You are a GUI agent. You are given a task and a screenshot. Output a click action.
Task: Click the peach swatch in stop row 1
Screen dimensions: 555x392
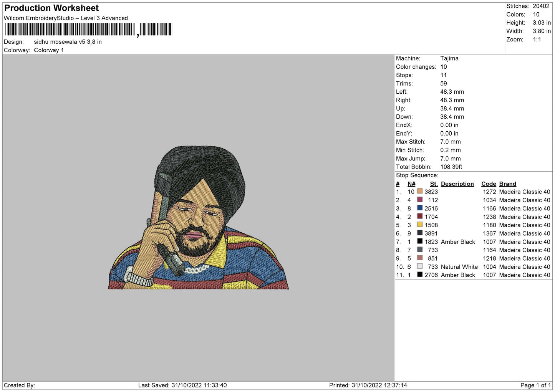point(420,191)
